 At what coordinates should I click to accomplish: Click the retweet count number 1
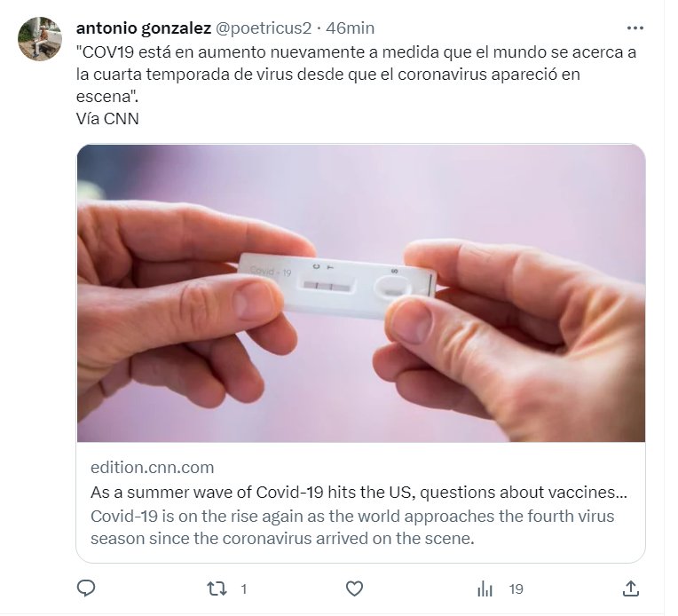pos(244,589)
